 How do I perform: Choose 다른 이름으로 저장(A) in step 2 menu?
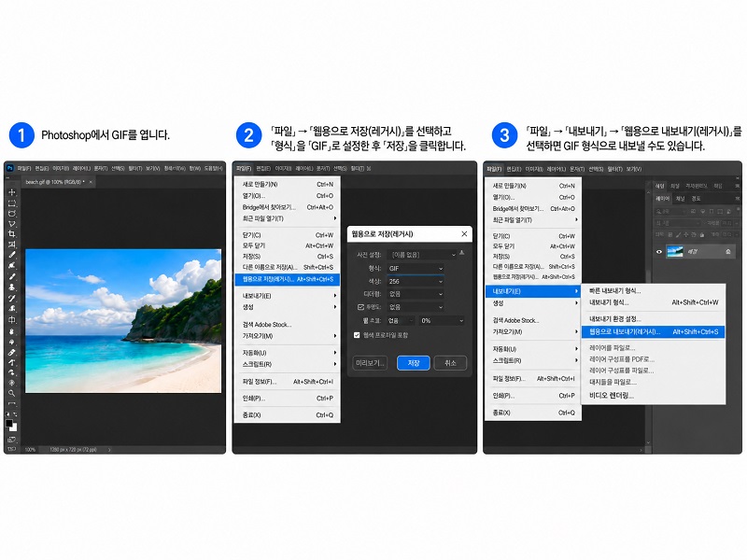click(287, 267)
